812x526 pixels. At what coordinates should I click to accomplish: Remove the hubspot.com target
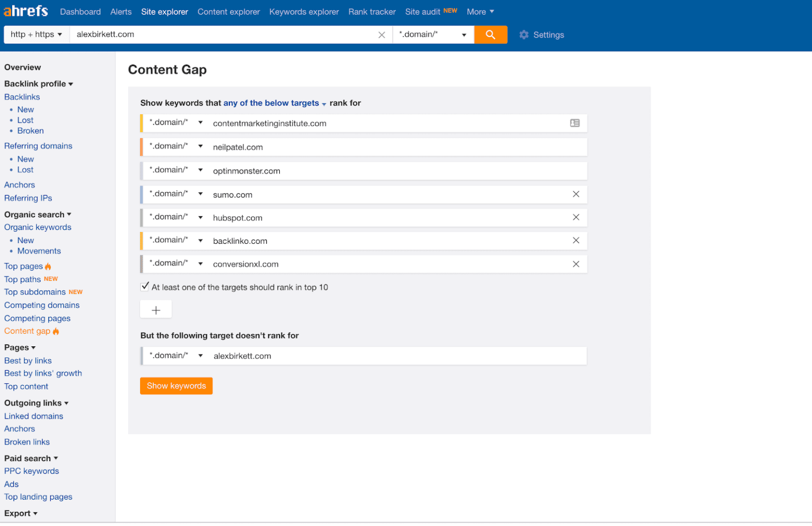coord(576,217)
